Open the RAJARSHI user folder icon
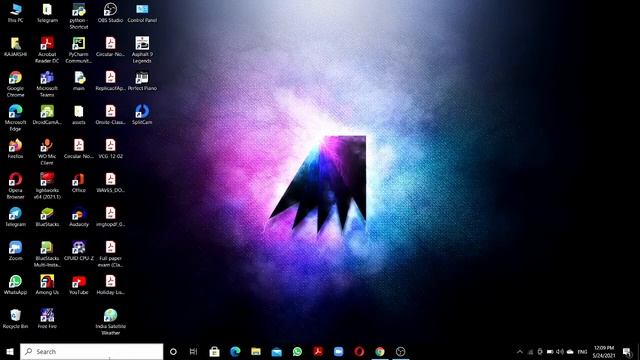The height and width of the screenshot is (360, 640). 16,47
